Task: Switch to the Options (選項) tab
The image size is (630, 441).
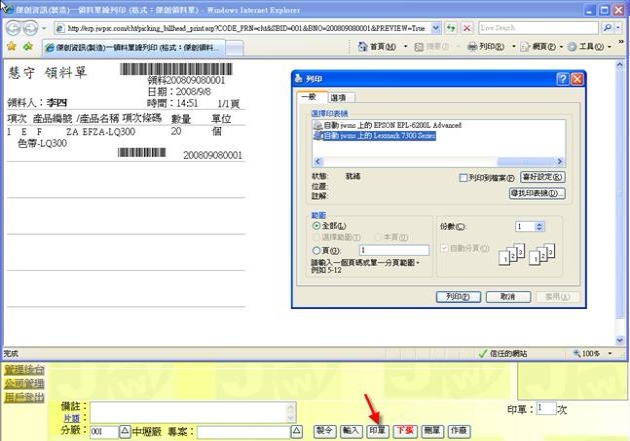Action: (x=338, y=97)
